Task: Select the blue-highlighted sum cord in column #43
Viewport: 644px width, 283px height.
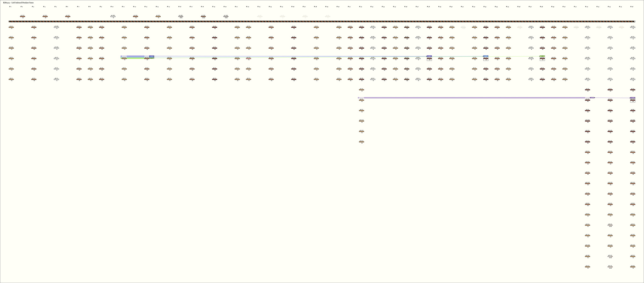Action: tap(486, 58)
